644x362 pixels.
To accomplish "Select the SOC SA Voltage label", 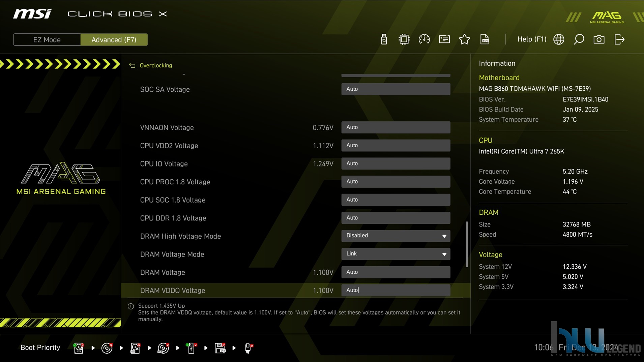I will [x=165, y=89].
